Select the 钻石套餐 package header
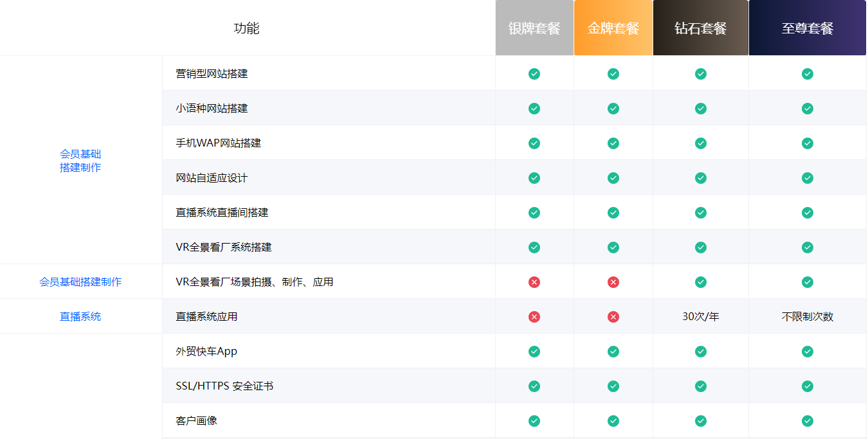 [x=701, y=28]
